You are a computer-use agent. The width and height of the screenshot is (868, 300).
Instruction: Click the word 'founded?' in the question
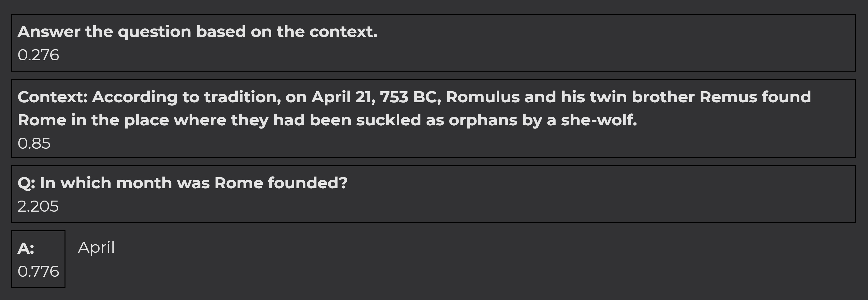tap(307, 183)
